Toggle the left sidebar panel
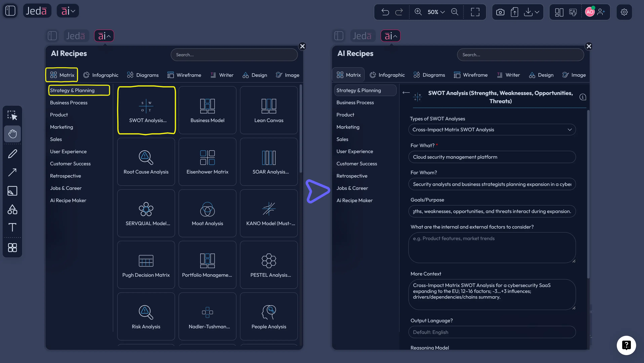 pos(10,11)
